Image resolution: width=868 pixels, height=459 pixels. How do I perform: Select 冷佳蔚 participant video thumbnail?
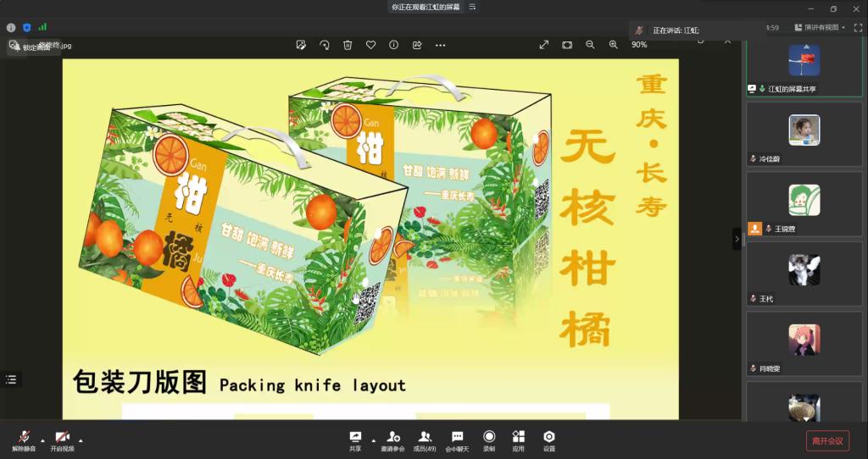click(x=804, y=130)
